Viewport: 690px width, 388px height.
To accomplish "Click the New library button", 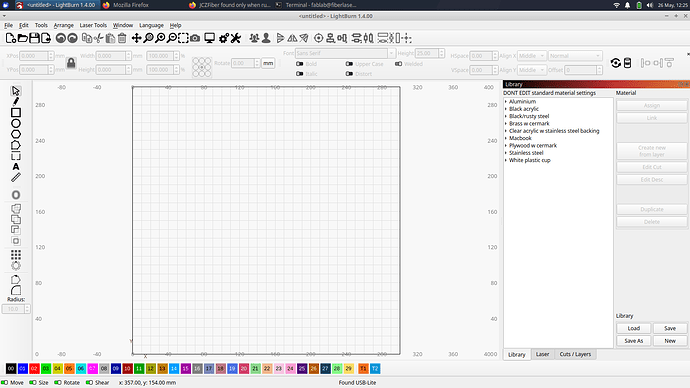I will (670, 341).
